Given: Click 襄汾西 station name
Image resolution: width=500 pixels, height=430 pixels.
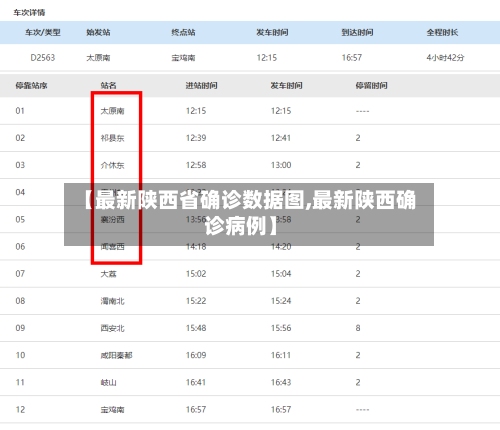Looking at the screenshot, I should (113, 219).
